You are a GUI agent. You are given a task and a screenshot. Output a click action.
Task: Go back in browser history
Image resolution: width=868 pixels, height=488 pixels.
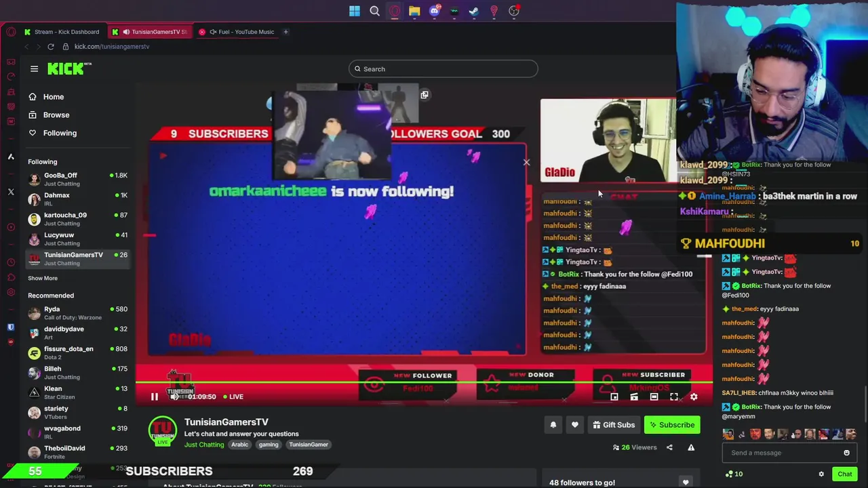click(x=26, y=47)
